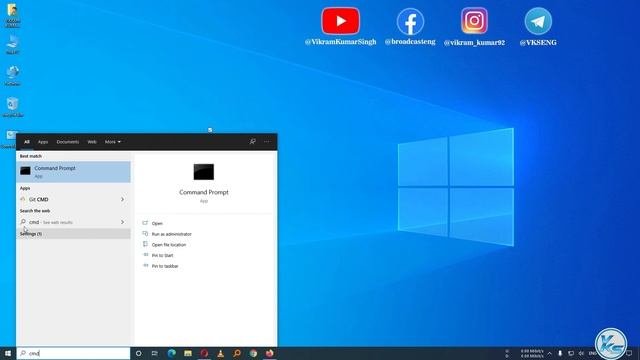
Task: Choose Pin to taskbar
Action: [165, 266]
